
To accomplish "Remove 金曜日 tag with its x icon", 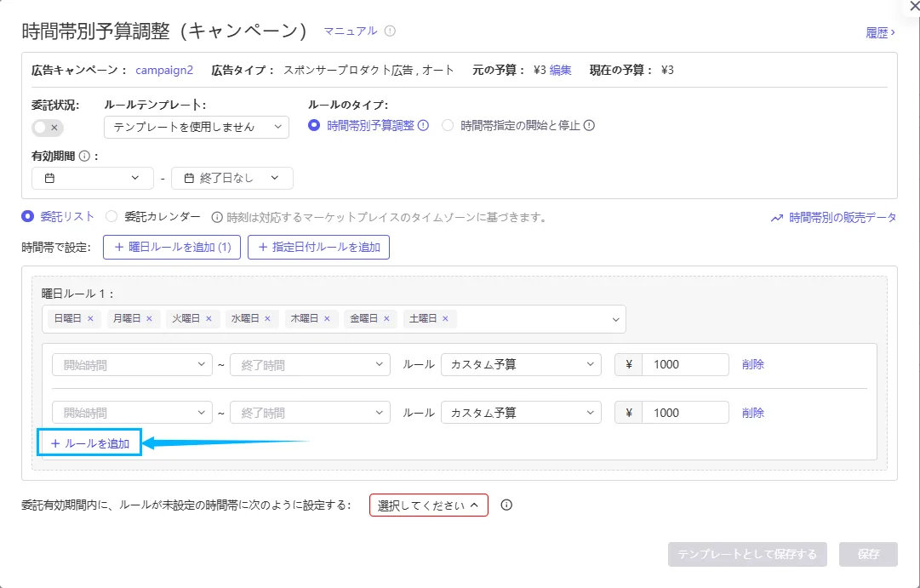I will point(386,318).
